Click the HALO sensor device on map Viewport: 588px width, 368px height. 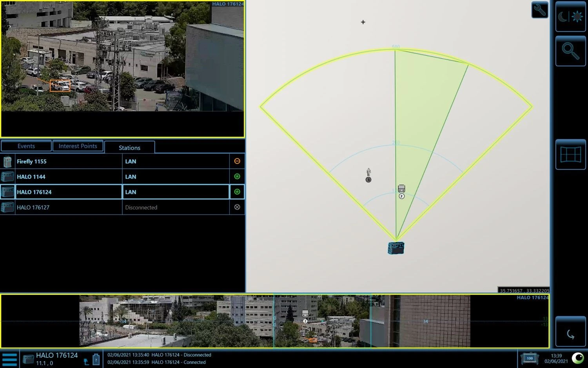[x=396, y=248]
